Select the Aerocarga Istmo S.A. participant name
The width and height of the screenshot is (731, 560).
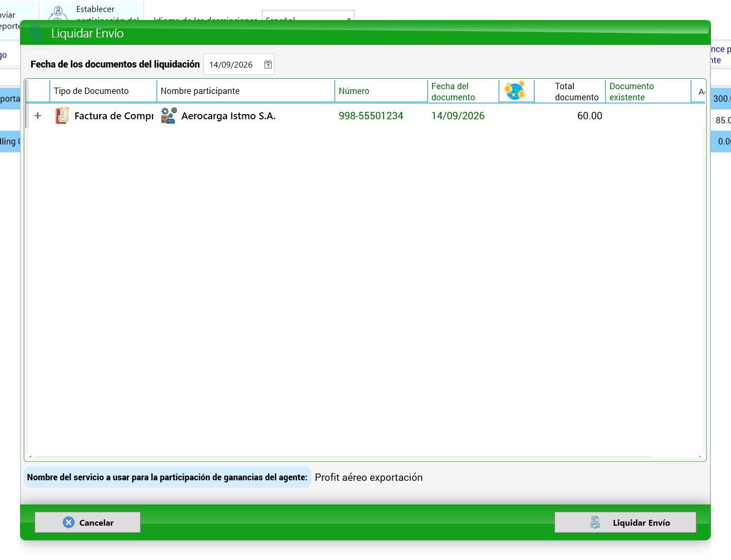coord(229,116)
